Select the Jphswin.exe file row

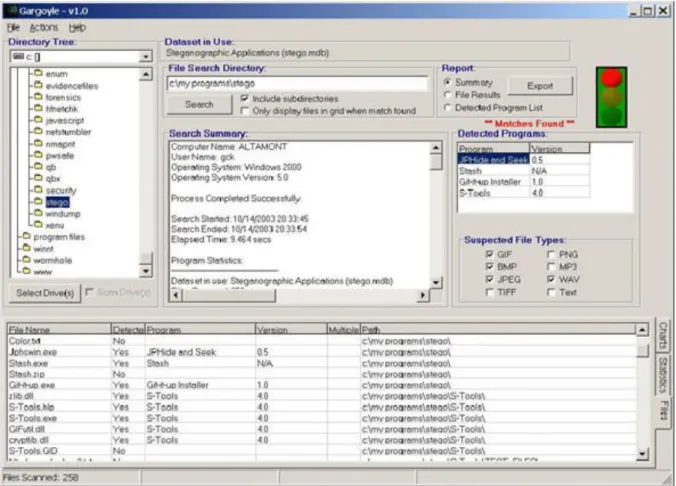point(322,352)
